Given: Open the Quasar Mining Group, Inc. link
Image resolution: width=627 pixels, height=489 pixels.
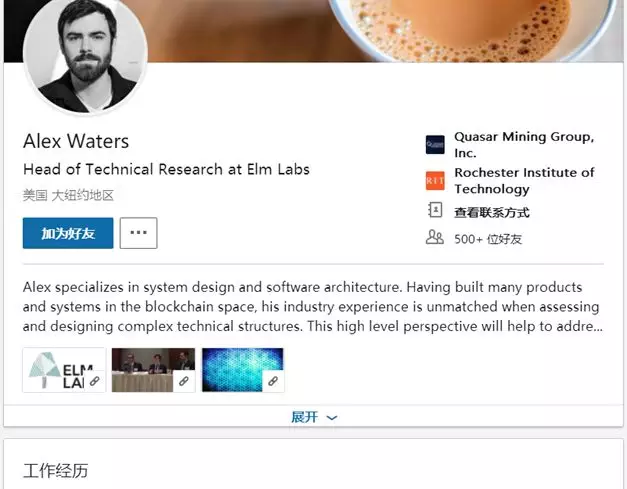Looking at the screenshot, I should 523,145.
